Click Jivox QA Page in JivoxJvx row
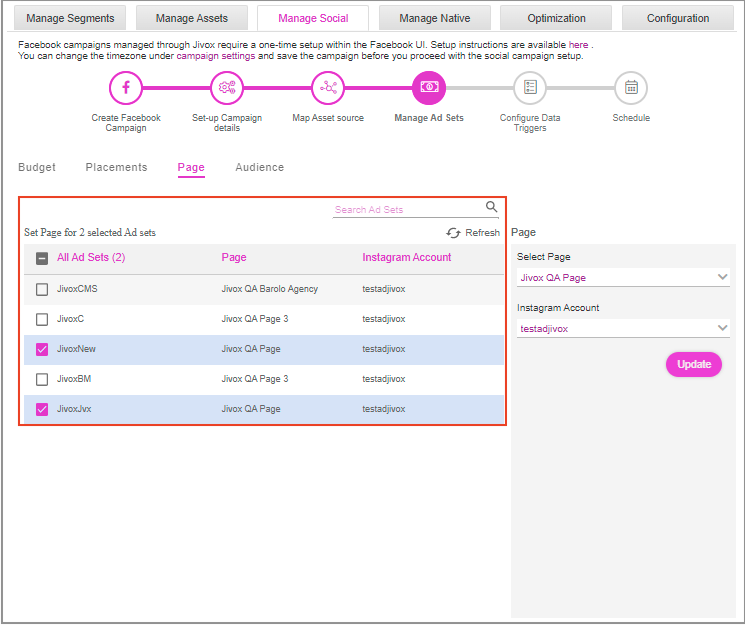Screen dimensions: 745x625 click(x=251, y=409)
